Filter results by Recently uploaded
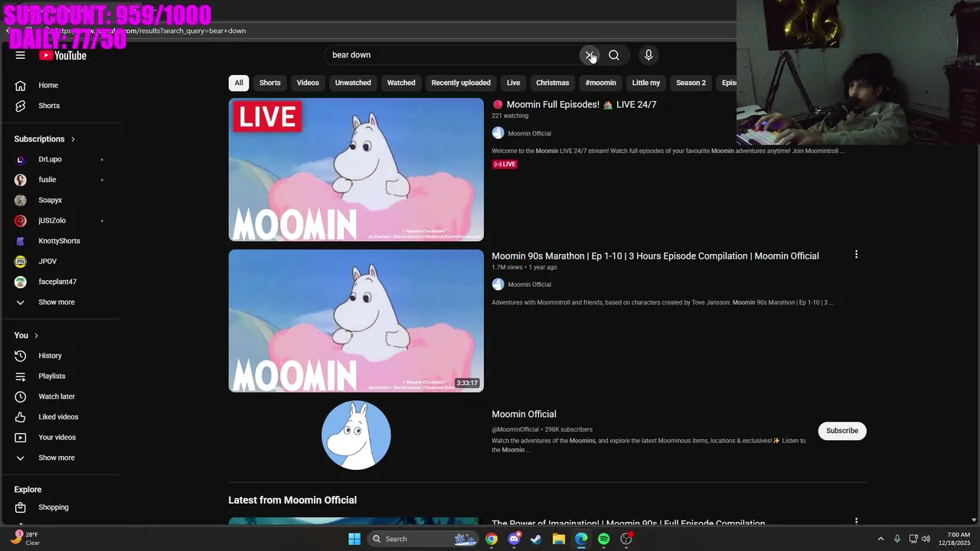This screenshot has width=980, height=551. [461, 83]
